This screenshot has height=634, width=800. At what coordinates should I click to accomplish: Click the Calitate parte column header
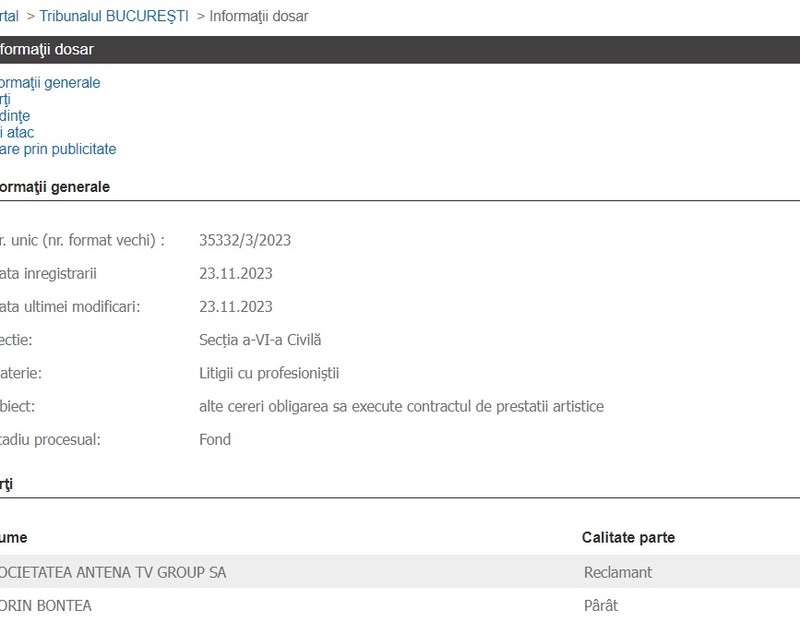pyautogui.click(x=629, y=538)
